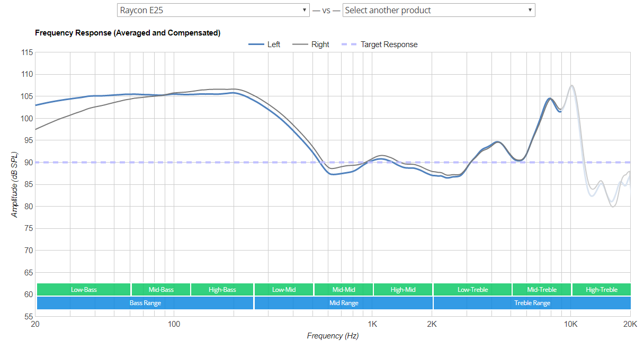The height and width of the screenshot is (348, 644).
Task: Select the Mid-Mid range band
Action: tap(344, 289)
